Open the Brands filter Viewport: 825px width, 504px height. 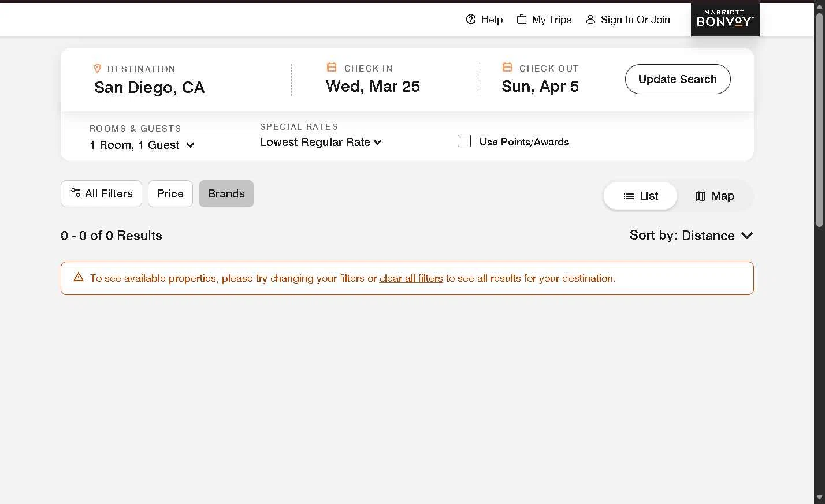click(x=226, y=194)
